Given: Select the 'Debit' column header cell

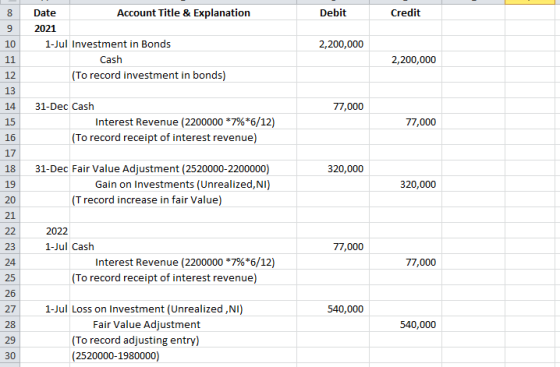Looking at the screenshot, I should pos(333,13).
